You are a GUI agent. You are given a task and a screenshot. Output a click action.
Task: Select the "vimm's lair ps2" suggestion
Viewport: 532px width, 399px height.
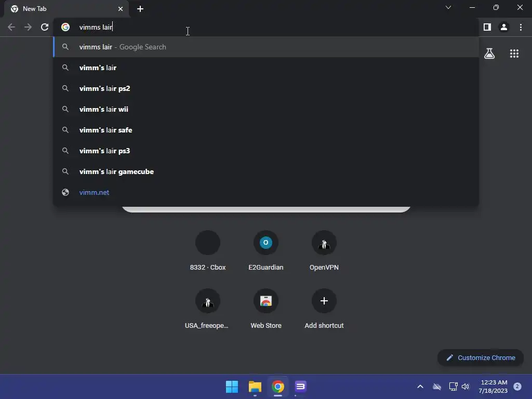pyautogui.click(x=266, y=88)
